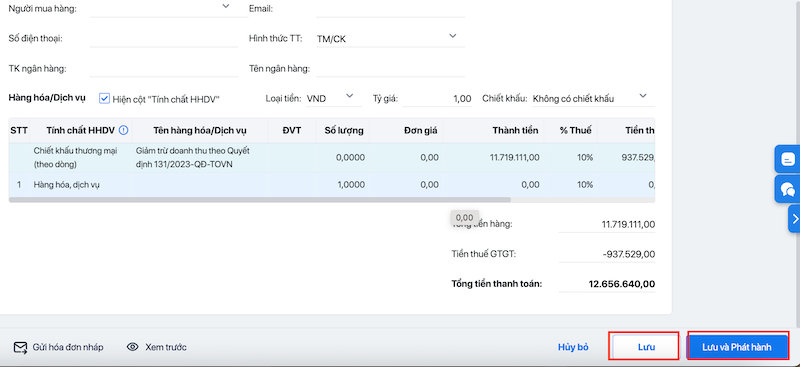Click the horizontal scrollbar under the table
The height and width of the screenshot is (367, 800).
click(260, 200)
